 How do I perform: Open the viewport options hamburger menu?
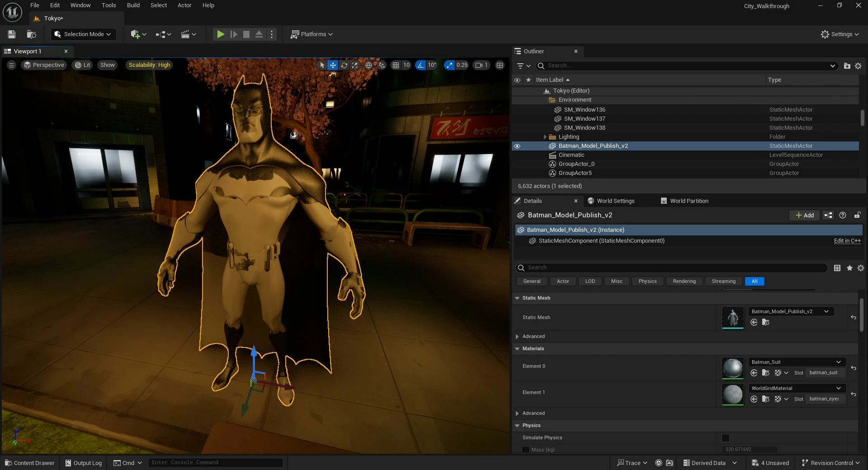click(x=12, y=65)
